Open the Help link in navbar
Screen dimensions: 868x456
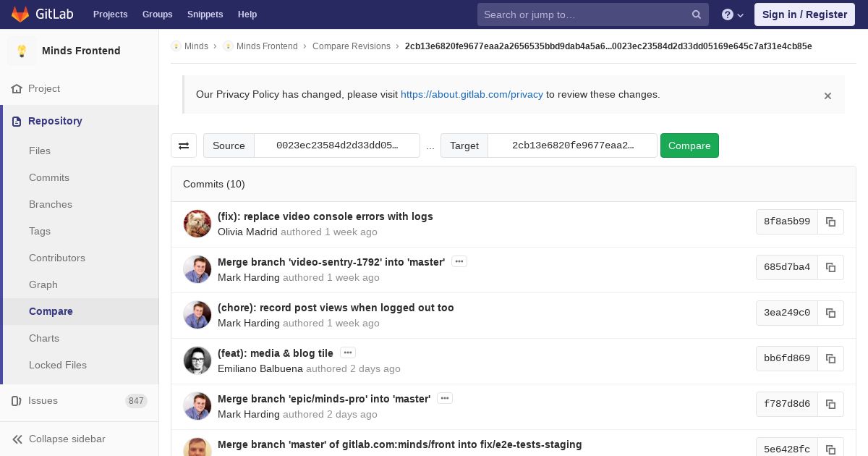click(247, 14)
